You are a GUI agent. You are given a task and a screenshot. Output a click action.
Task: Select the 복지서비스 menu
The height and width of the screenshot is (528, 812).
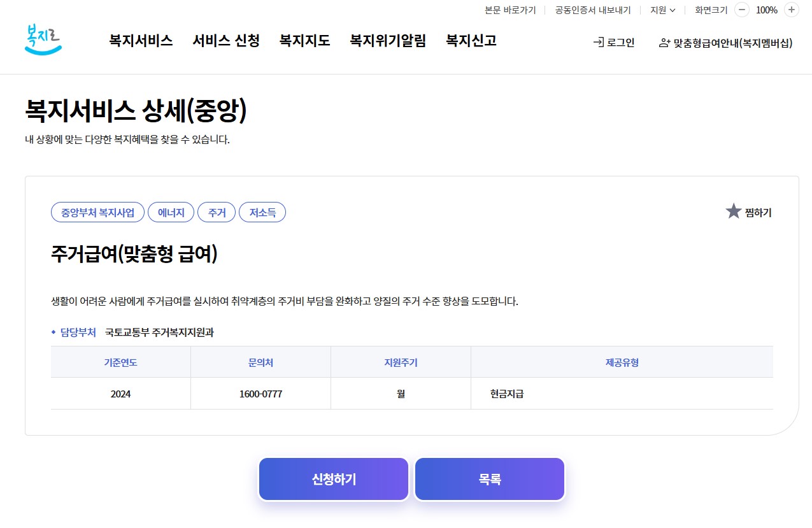[140, 39]
